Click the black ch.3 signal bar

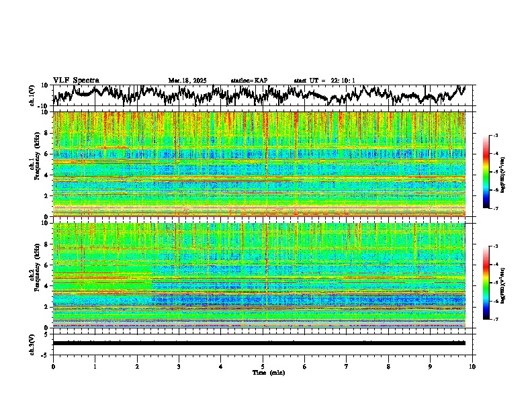tap(259, 343)
